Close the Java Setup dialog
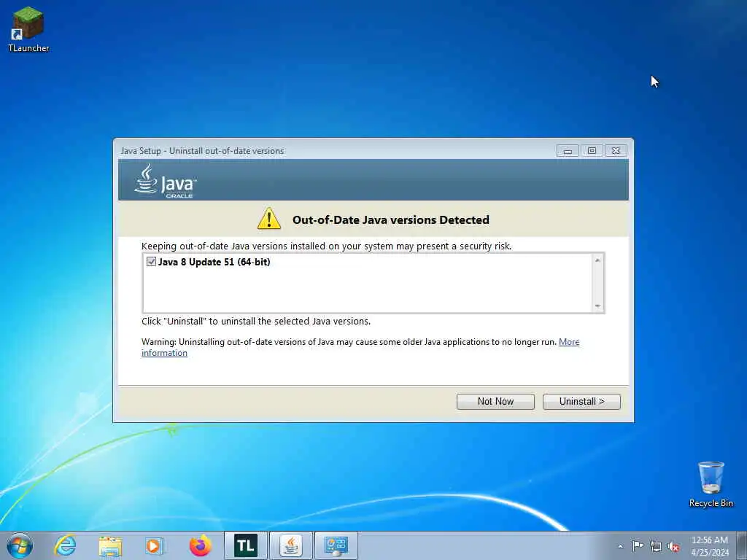 pyautogui.click(x=616, y=150)
